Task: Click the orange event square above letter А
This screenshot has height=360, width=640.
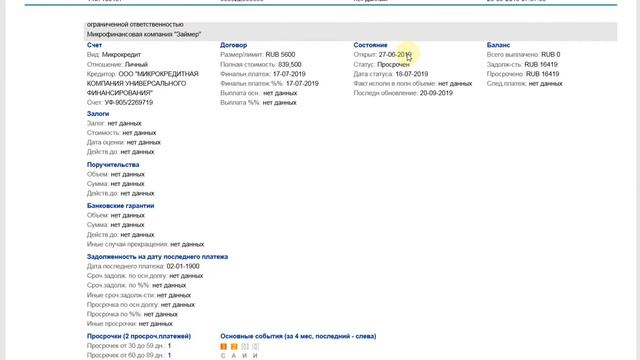Action: click(234, 347)
